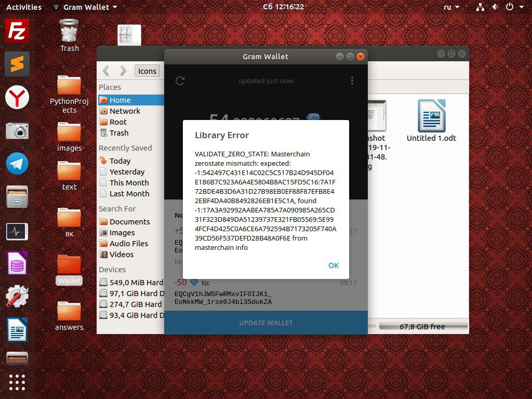
Task: Open the three-dot menu in Gram Wallet
Action: pyautogui.click(x=352, y=81)
